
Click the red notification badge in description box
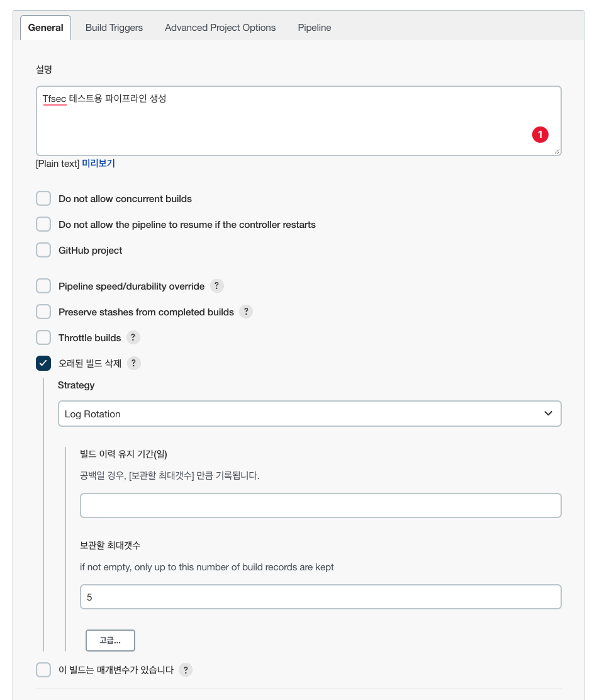pos(540,134)
